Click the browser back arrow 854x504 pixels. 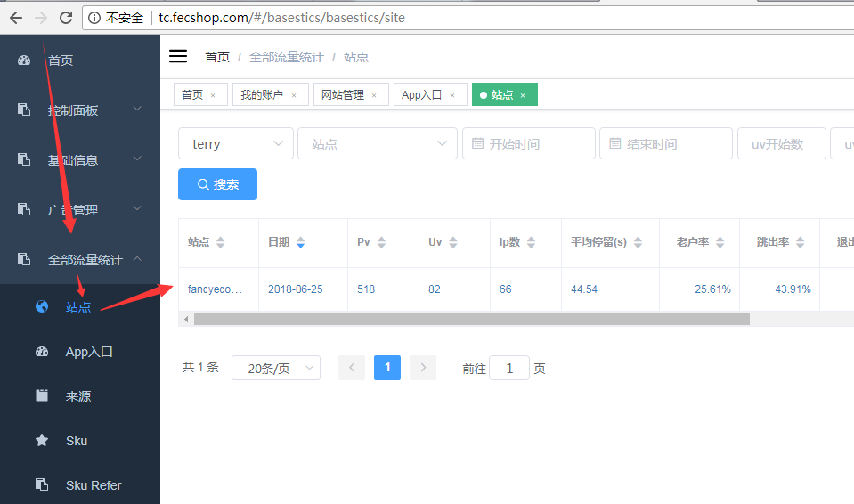[16, 18]
